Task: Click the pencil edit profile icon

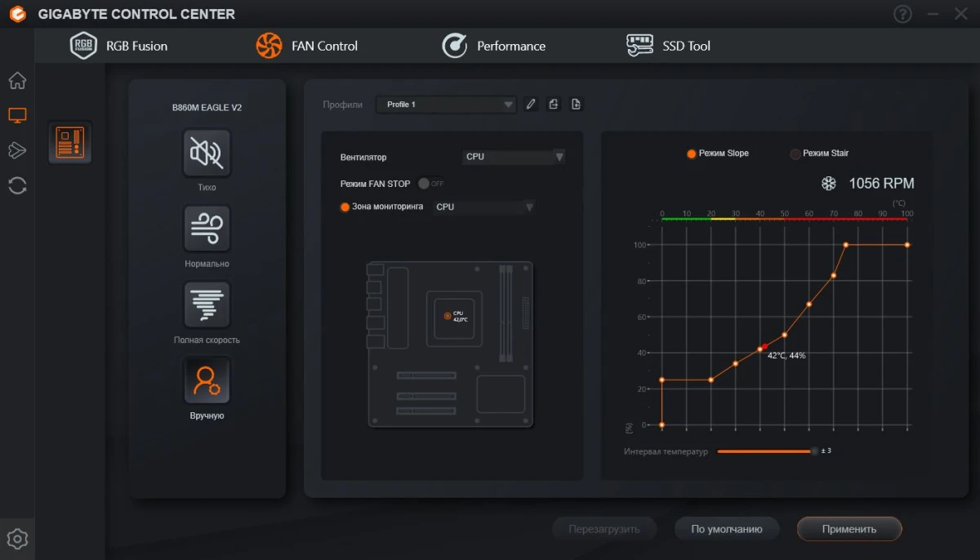Action: coord(531,104)
